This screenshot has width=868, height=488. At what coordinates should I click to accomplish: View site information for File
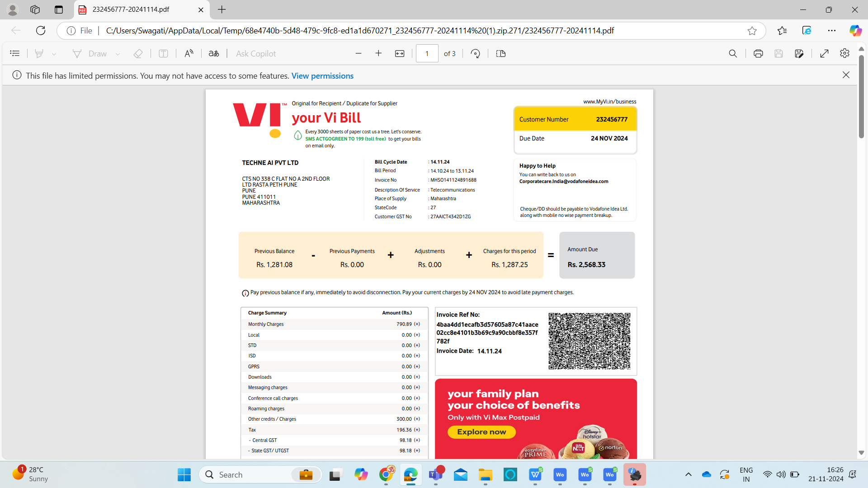coord(79,31)
